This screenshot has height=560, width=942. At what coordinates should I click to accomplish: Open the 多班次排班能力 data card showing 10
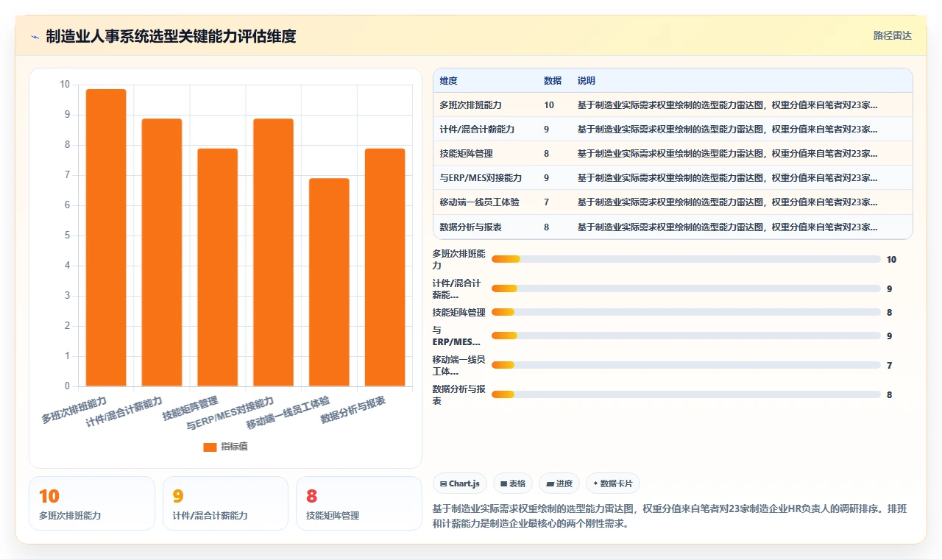(92, 503)
